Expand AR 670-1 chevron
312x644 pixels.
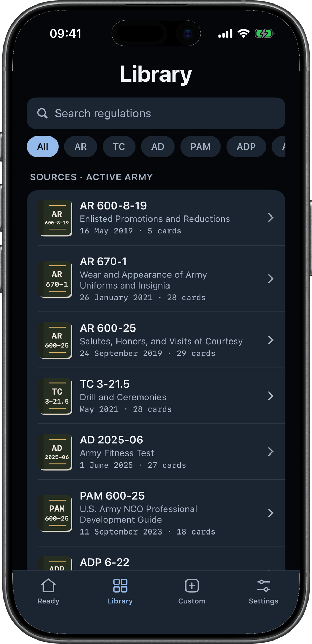pyautogui.click(x=271, y=279)
